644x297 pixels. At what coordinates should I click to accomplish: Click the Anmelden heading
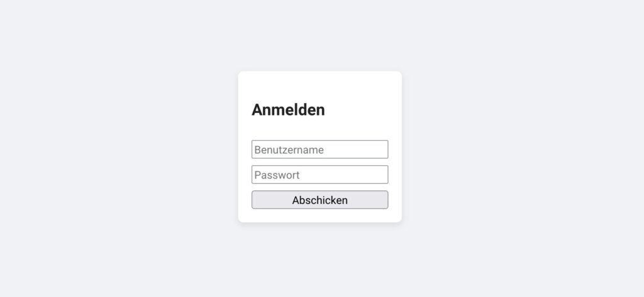(288, 110)
